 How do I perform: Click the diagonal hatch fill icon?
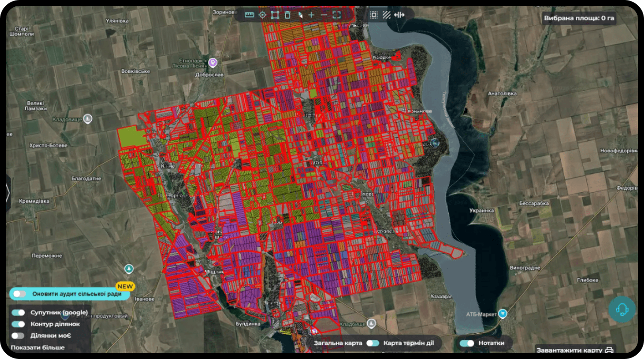[x=386, y=15]
